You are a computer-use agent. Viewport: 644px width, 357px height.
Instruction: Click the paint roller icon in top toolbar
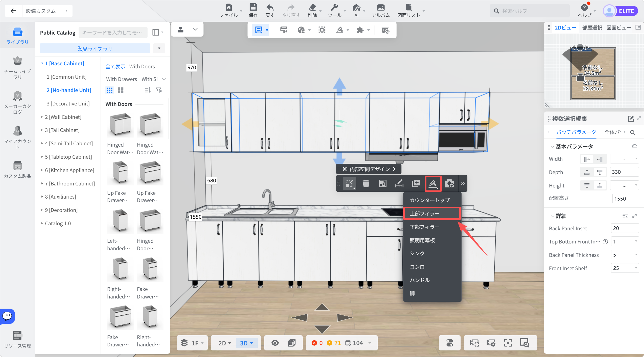[x=284, y=30]
